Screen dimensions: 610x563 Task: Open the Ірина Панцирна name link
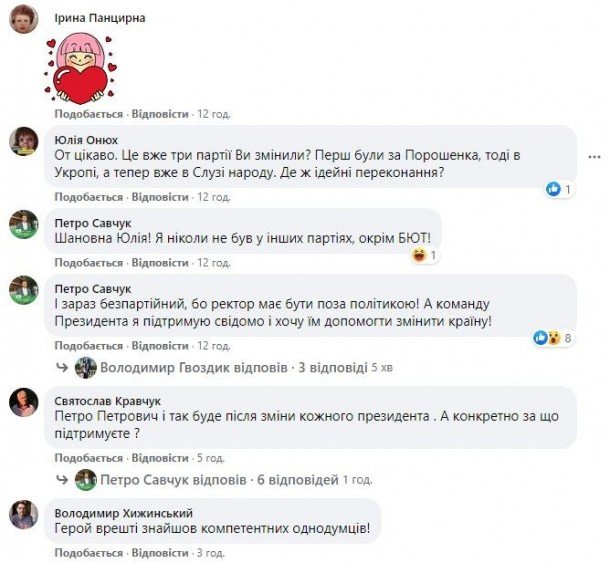[100, 18]
